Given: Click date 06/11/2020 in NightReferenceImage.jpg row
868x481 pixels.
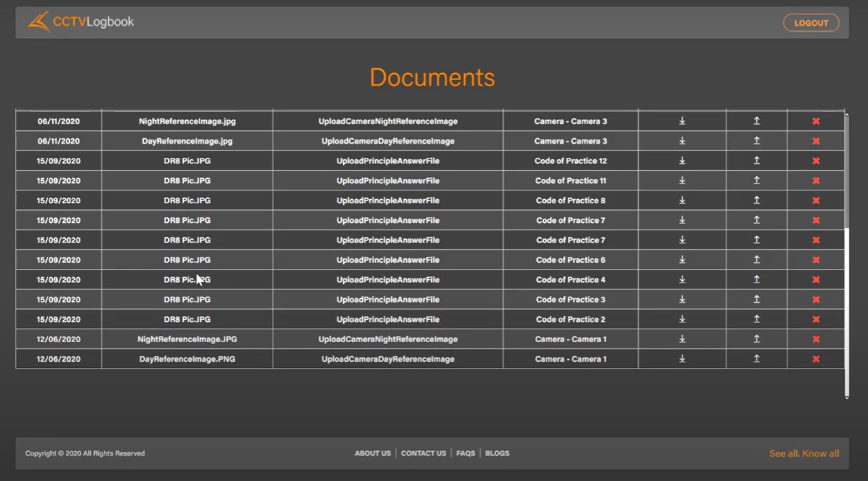Looking at the screenshot, I should pyautogui.click(x=59, y=121).
